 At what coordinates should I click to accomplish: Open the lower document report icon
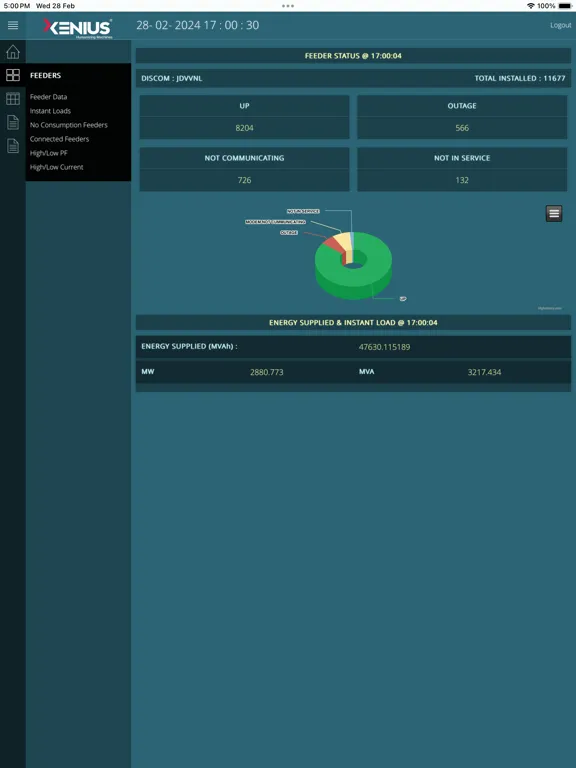click(13, 146)
